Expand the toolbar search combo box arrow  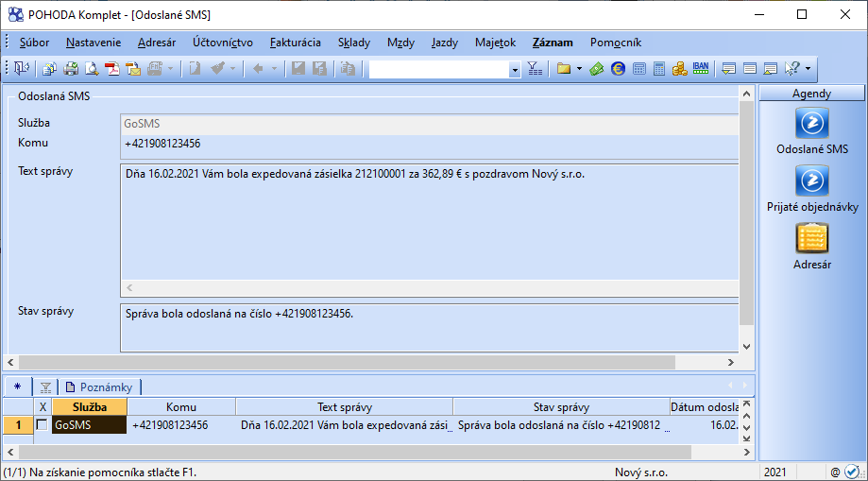515,69
